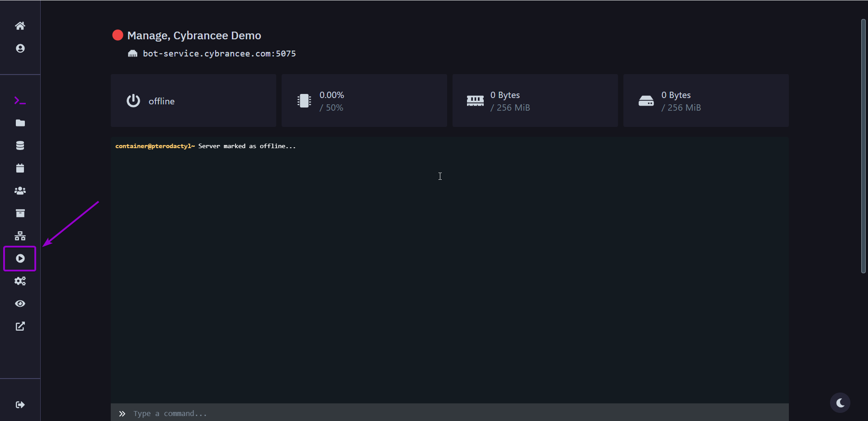Screen dimensions: 868x421
Task: Open the Startup configuration page
Action: [x=20, y=259]
